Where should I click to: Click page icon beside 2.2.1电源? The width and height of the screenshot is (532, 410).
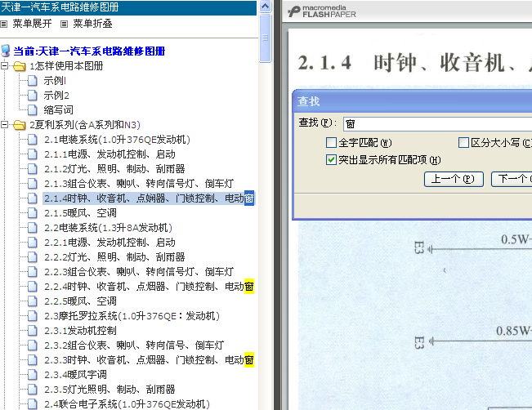(x=33, y=242)
